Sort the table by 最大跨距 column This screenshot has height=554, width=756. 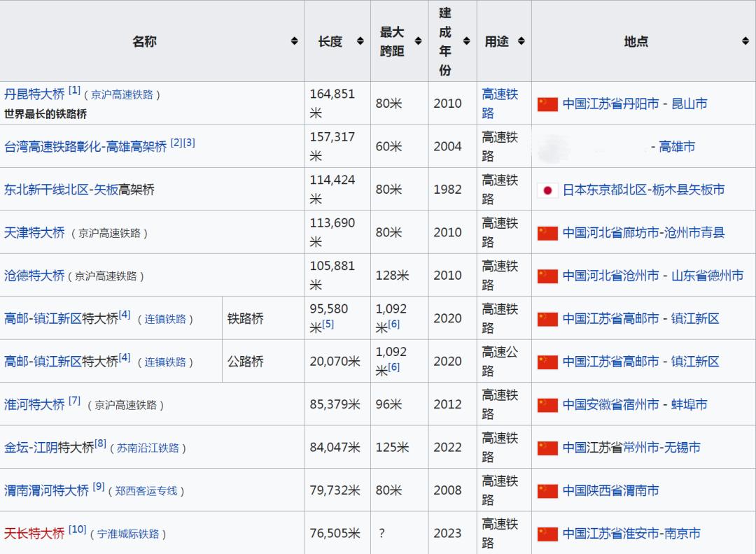[x=418, y=42]
